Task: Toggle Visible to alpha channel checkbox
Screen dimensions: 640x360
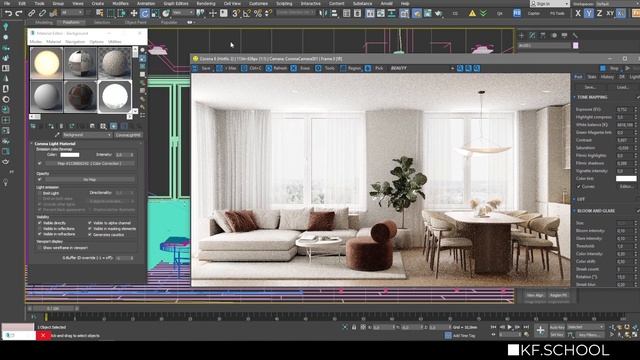Action: 90,223
